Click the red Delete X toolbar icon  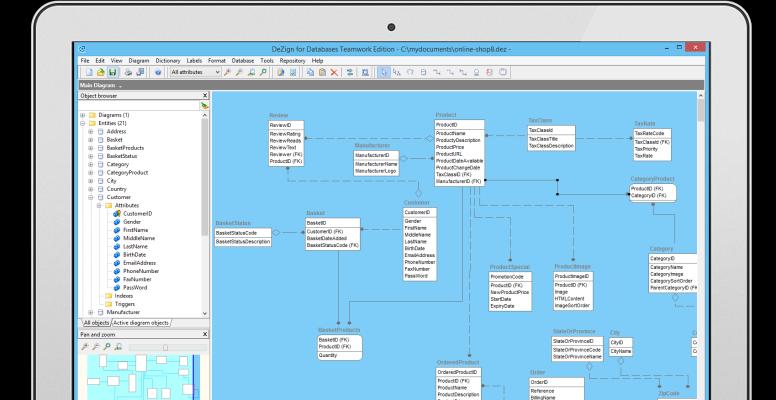(x=334, y=72)
